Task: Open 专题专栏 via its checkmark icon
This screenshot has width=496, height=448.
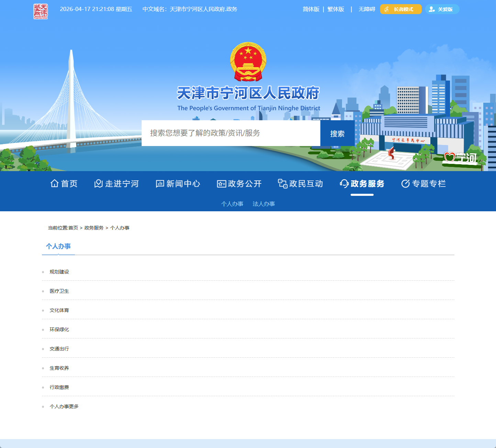Action: 405,183
